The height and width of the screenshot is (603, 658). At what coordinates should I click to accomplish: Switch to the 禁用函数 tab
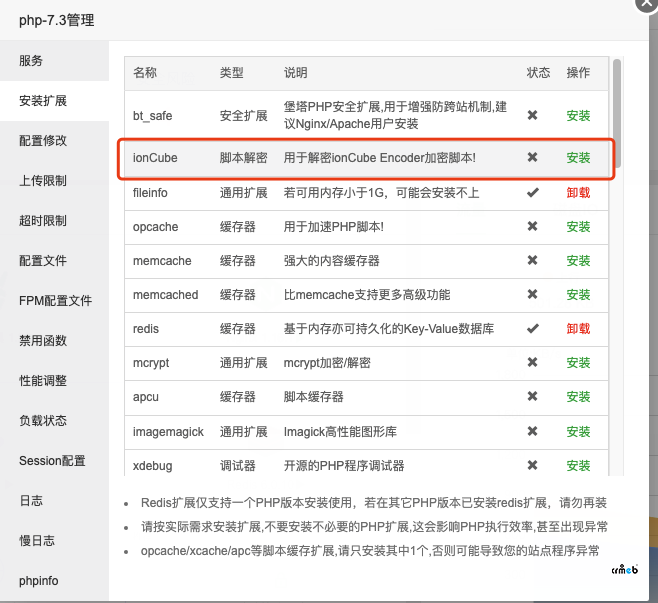tap(43, 341)
